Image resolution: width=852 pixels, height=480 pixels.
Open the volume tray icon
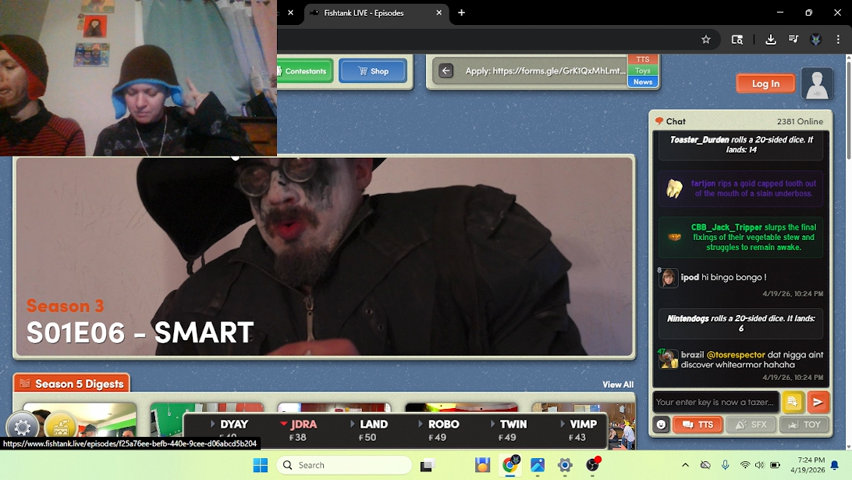click(x=760, y=465)
